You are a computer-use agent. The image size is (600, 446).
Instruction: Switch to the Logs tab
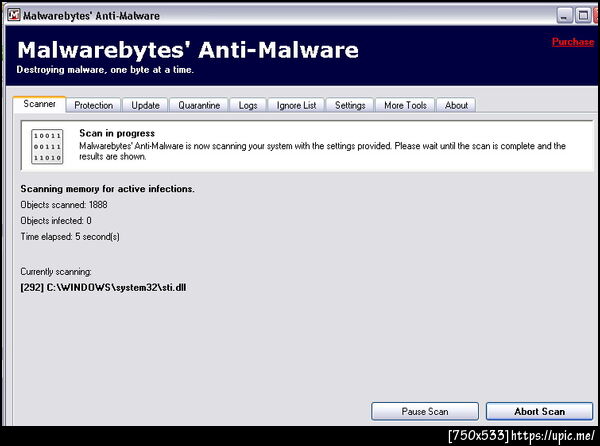click(x=248, y=105)
